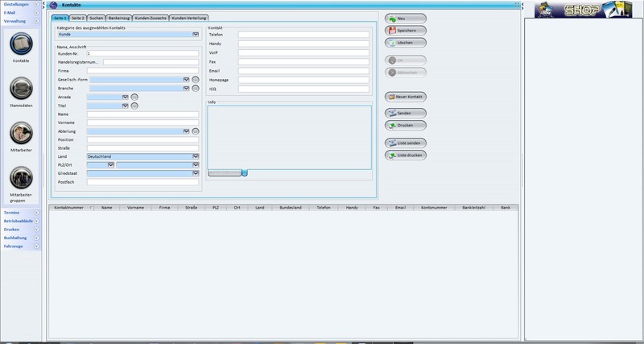Open the Gliedstaat dropdown
This screenshot has height=344, width=644.
click(x=196, y=173)
